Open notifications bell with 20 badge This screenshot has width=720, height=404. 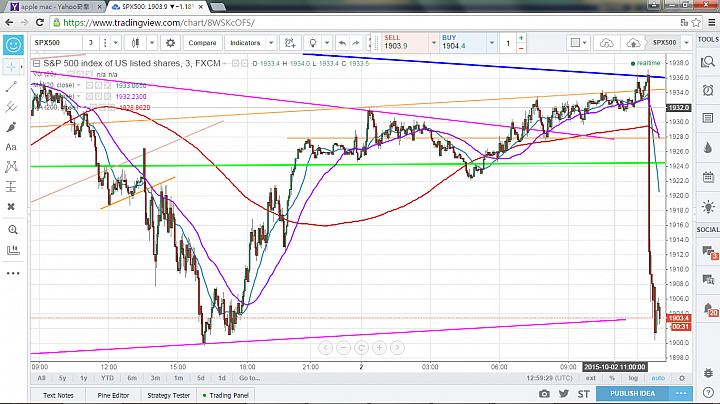tap(708, 309)
